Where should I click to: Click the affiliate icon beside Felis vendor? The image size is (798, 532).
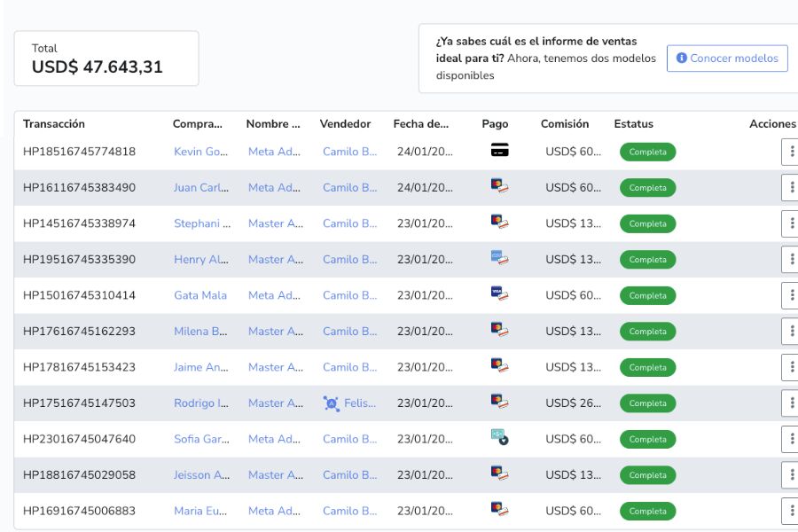coord(332,403)
